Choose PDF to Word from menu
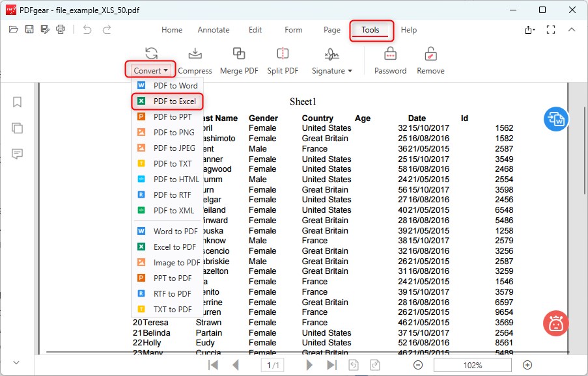The width and height of the screenshot is (588, 376). [167, 86]
